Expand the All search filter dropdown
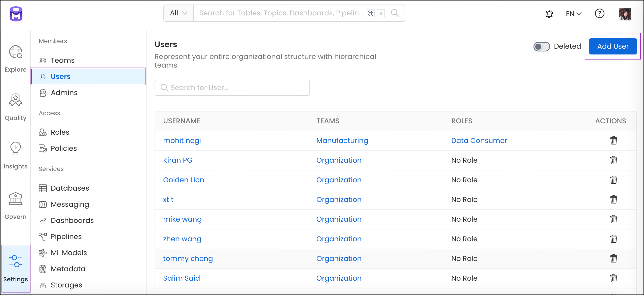This screenshot has width=644, height=295. coord(178,13)
